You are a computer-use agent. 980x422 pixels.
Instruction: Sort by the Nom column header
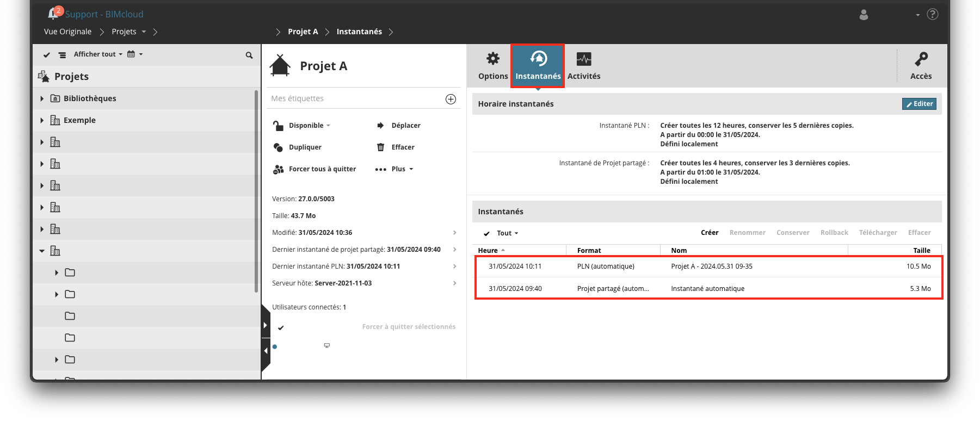754,251
